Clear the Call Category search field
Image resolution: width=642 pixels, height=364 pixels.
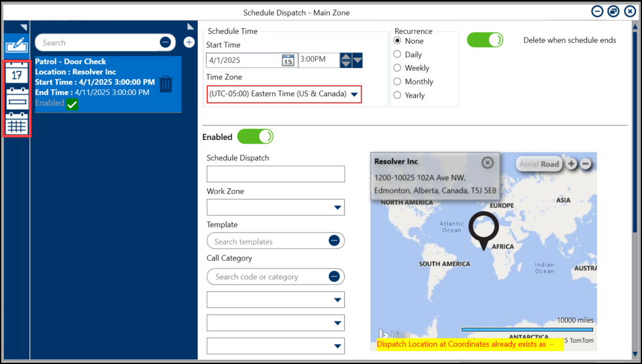tap(334, 277)
